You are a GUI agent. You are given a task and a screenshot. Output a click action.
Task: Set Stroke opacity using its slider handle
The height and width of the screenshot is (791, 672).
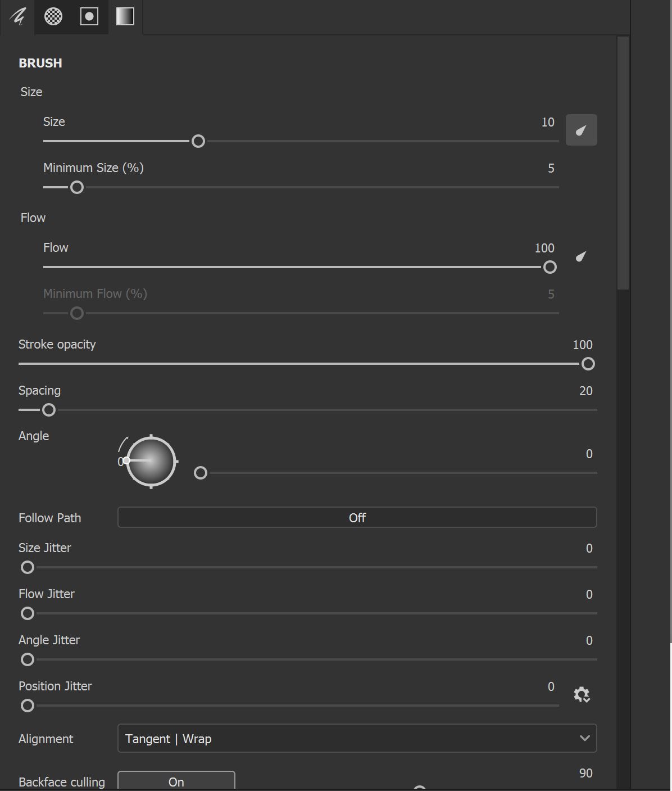[588, 364]
